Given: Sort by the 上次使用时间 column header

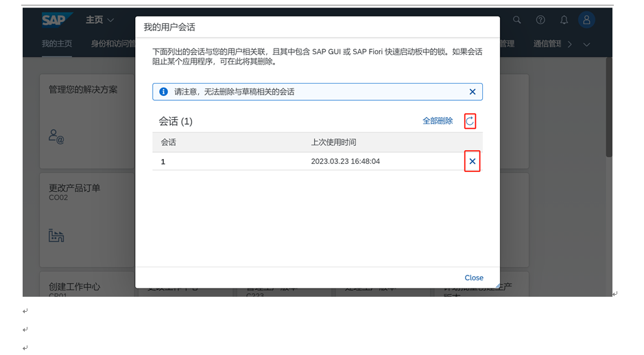Looking at the screenshot, I should pyautogui.click(x=334, y=143).
